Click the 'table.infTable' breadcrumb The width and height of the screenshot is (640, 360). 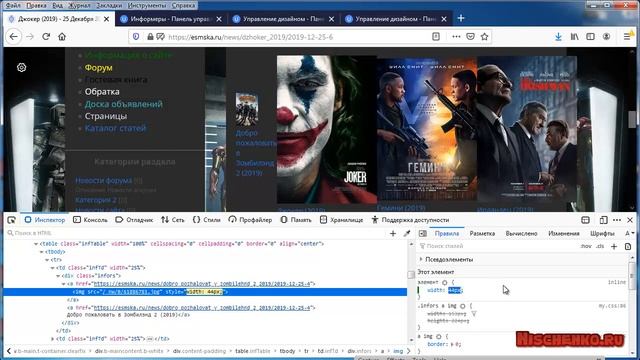(x=253, y=351)
